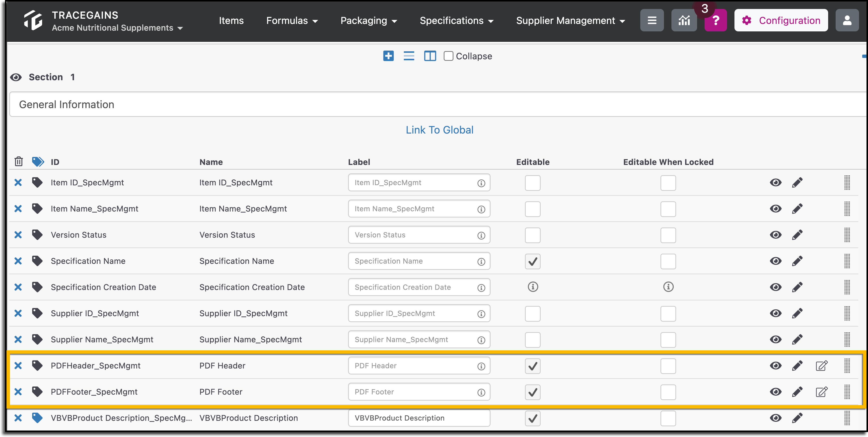Open the user profile icon
The image size is (868, 437).
[x=847, y=20]
